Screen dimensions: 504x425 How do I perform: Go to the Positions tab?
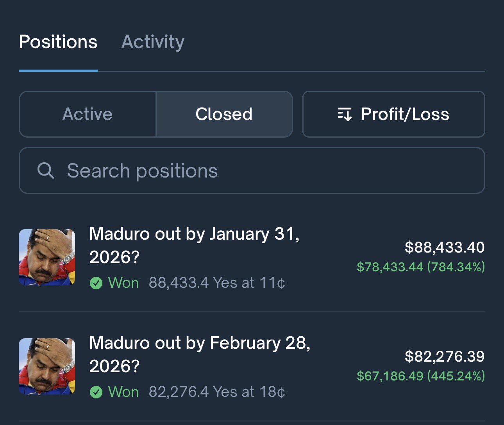coord(58,42)
